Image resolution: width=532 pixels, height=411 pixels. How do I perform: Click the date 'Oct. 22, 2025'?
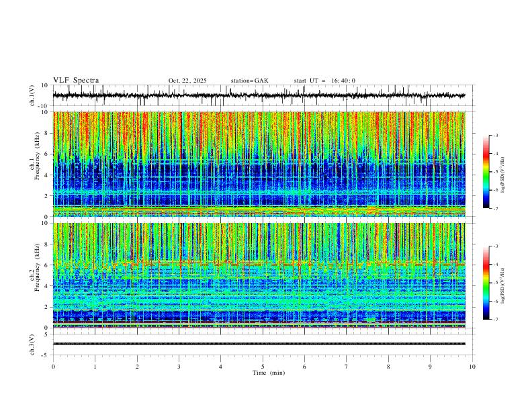click(x=187, y=81)
